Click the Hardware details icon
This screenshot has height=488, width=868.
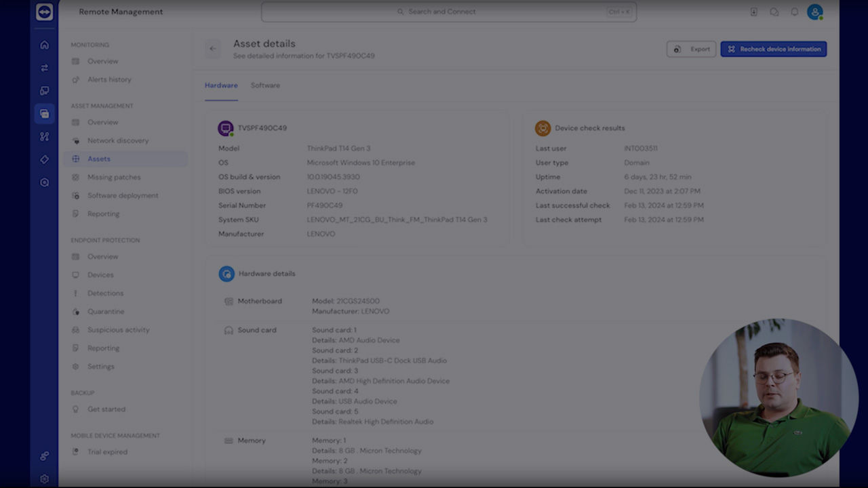point(226,274)
